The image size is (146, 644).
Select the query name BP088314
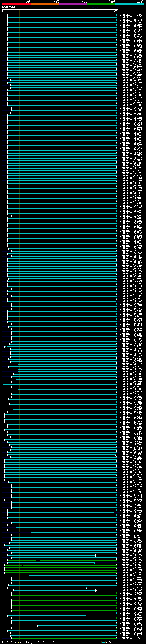[8, 8]
